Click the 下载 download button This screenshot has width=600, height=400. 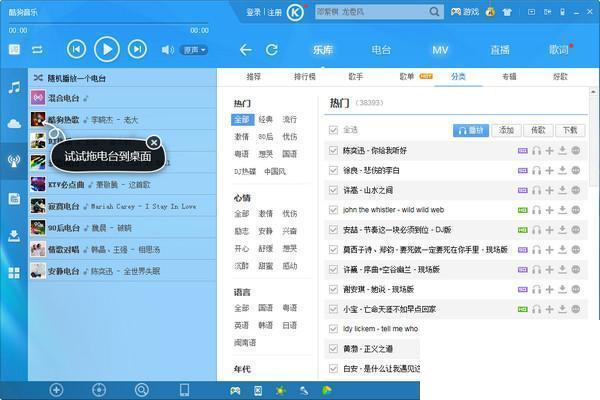pyautogui.click(x=570, y=131)
